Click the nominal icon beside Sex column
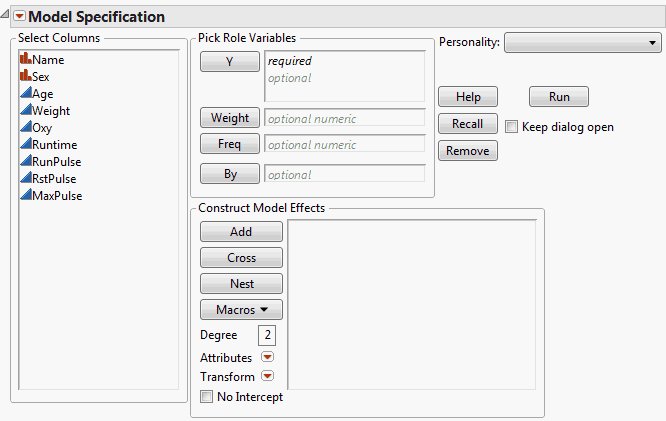This screenshot has width=666, height=421. click(x=25, y=76)
